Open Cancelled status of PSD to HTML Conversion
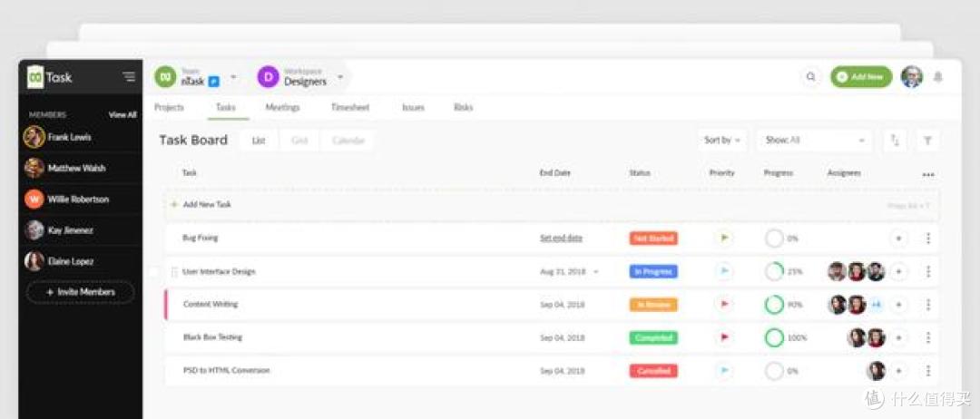The image size is (980, 419). 653,371
